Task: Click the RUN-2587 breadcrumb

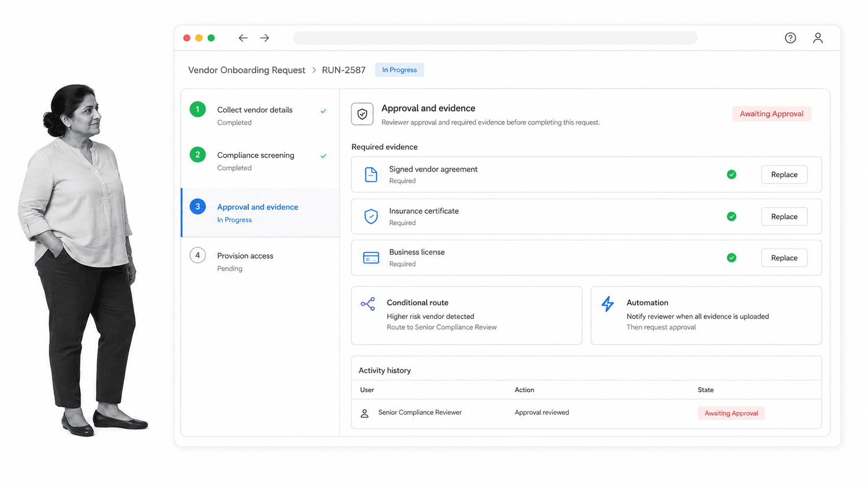Action: tap(344, 70)
